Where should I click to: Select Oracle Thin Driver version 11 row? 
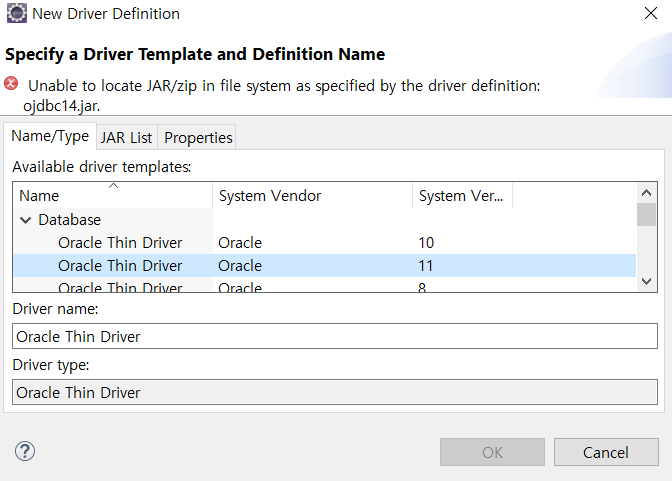[x=324, y=266]
